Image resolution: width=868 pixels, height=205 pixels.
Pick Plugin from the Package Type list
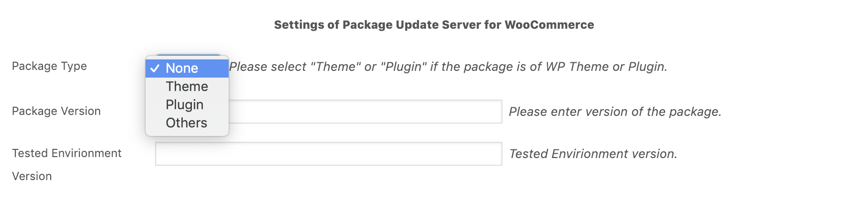point(185,105)
